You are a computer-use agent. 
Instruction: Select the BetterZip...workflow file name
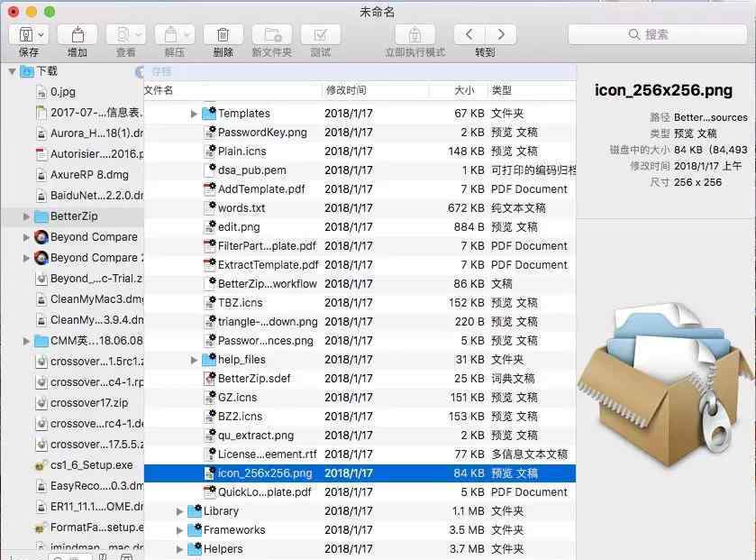click(267, 284)
